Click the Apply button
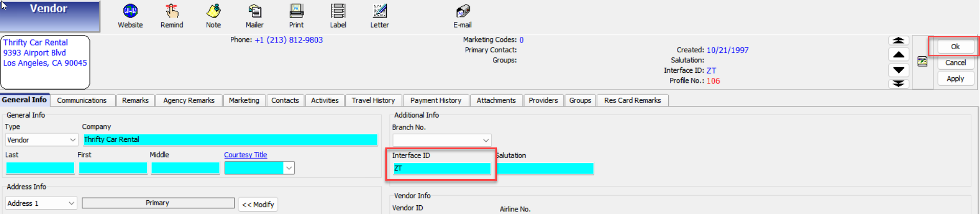The image size is (980, 214). coord(955,78)
